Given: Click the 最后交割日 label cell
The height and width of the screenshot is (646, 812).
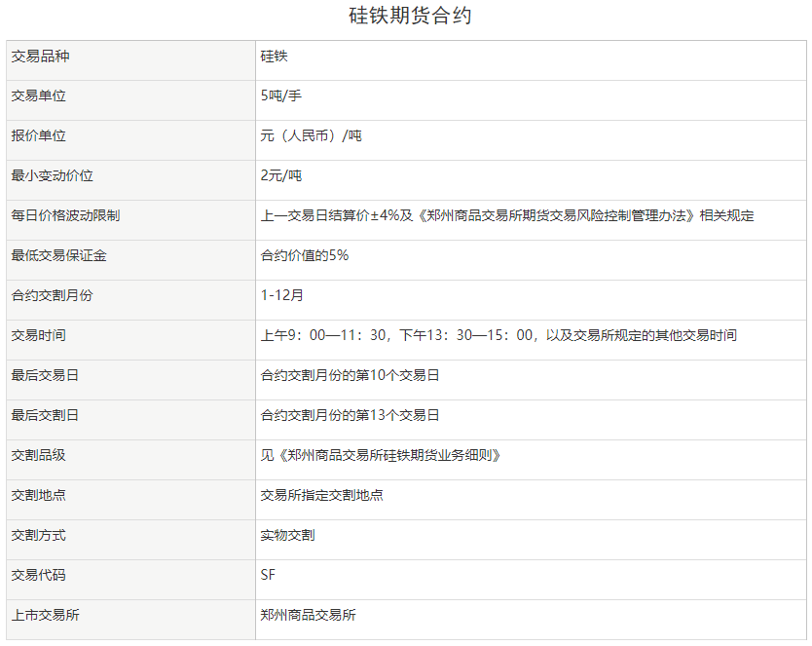Looking at the screenshot, I should (47, 415).
